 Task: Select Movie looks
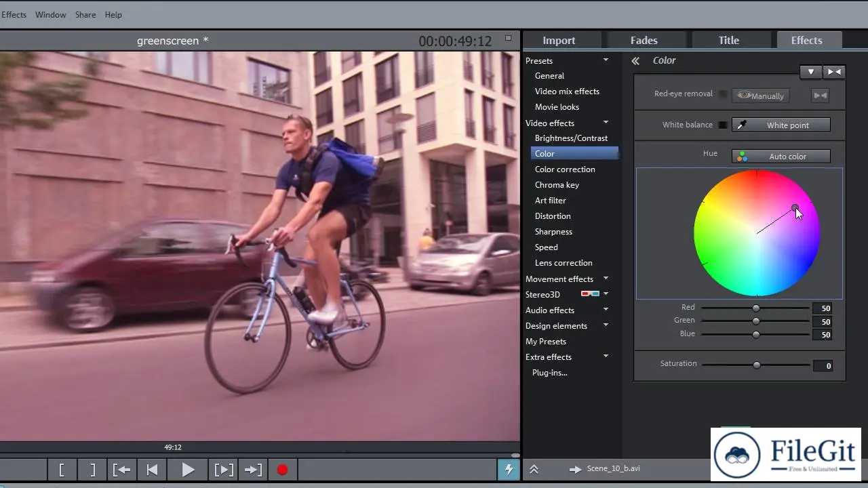tap(557, 107)
